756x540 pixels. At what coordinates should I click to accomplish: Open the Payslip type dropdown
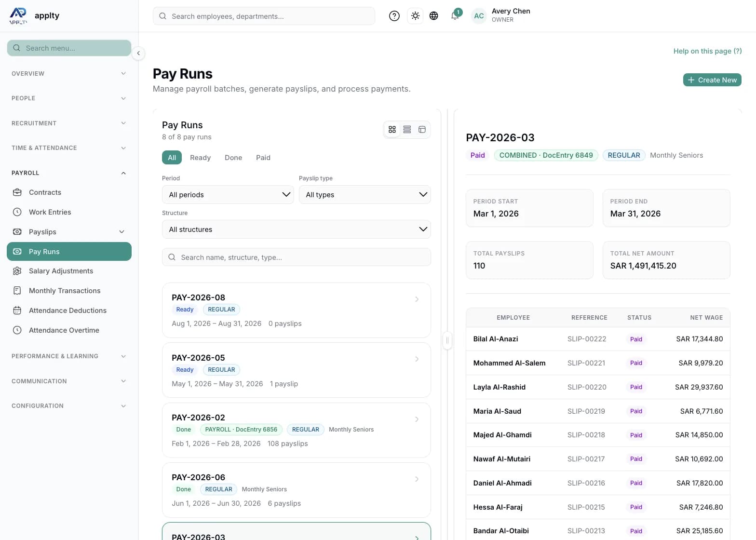coord(365,195)
